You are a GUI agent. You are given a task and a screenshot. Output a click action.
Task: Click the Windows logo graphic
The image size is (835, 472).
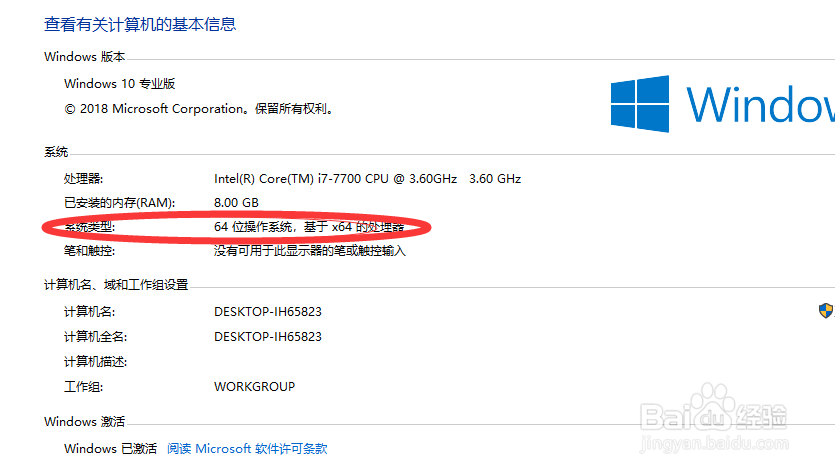tap(640, 103)
